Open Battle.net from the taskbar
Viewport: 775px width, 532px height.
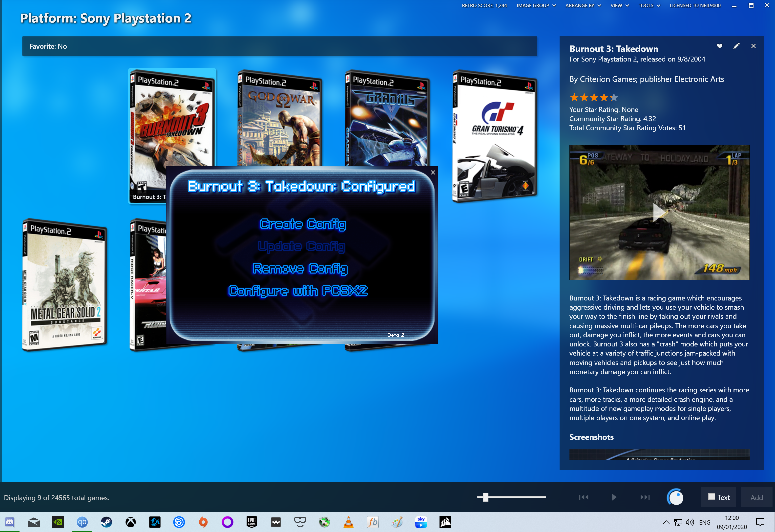(155, 522)
